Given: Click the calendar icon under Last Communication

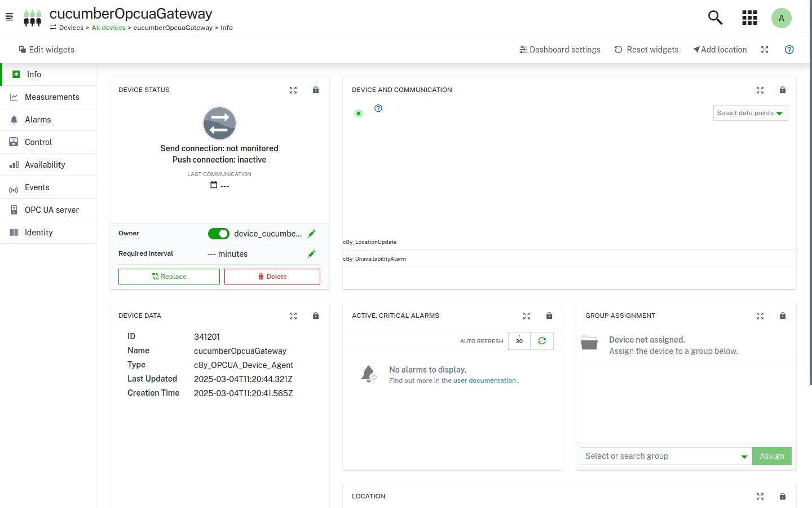Looking at the screenshot, I should tap(213, 185).
